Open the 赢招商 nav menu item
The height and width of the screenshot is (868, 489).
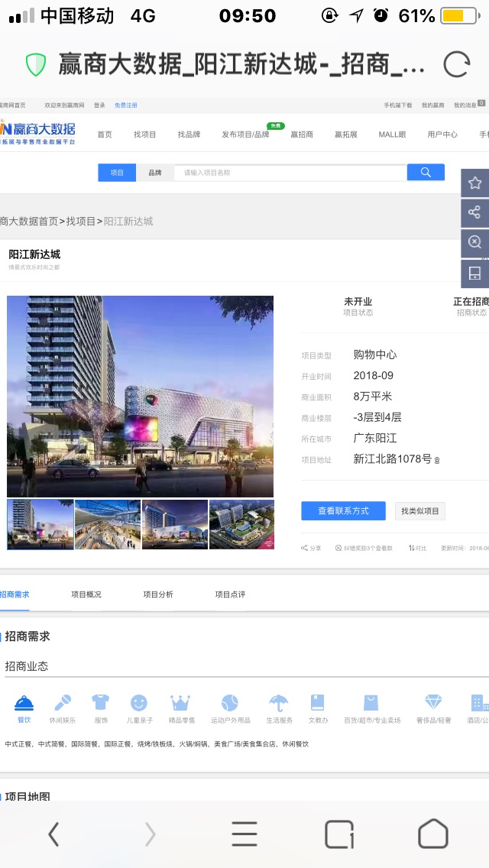[302, 134]
